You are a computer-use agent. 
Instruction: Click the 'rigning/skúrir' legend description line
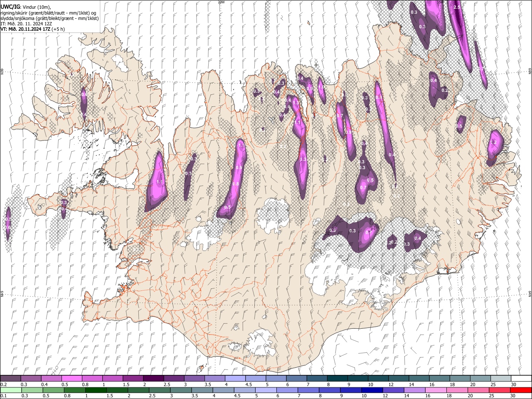point(48,13)
